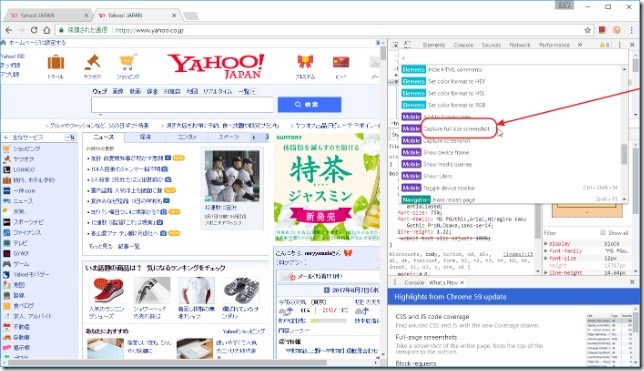Viewport: 644px width, 371px height.
Task: Expand the line-height computed property
Action: click(x=546, y=272)
